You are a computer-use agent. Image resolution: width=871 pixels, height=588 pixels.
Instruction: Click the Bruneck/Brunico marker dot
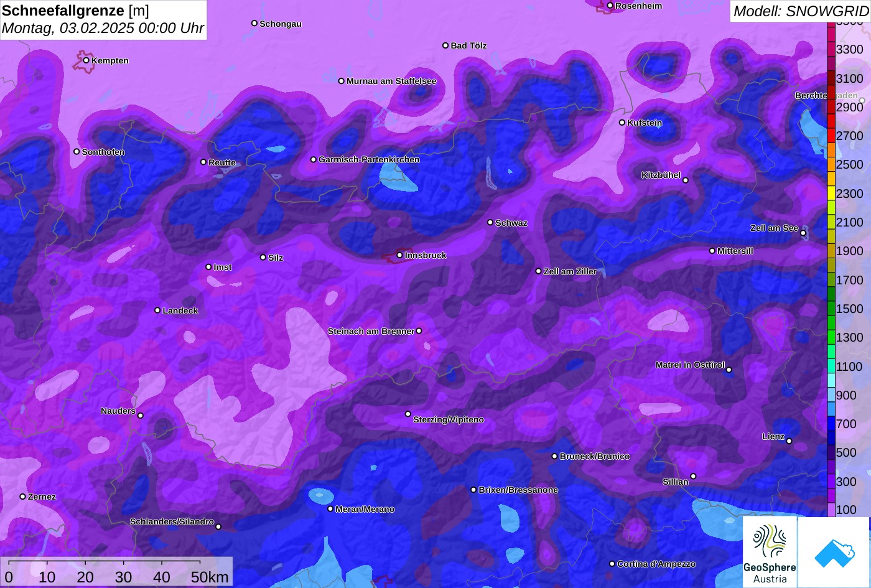[554, 456]
